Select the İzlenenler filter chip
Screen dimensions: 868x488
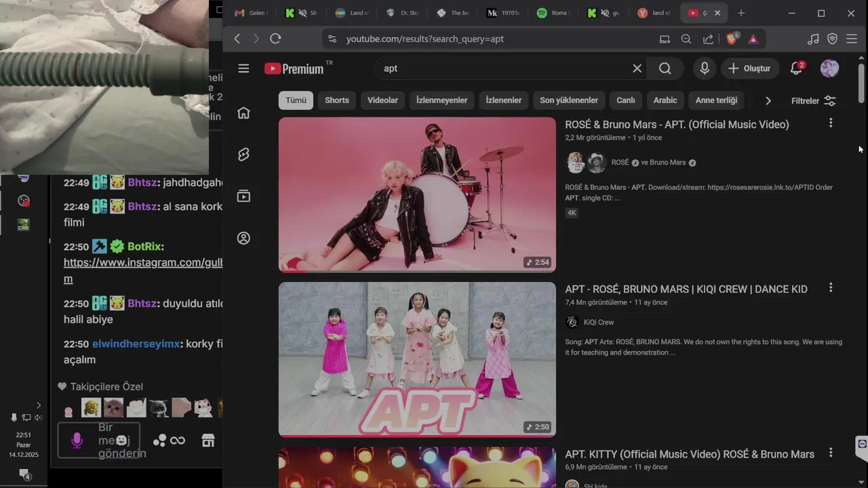pos(504,100)
